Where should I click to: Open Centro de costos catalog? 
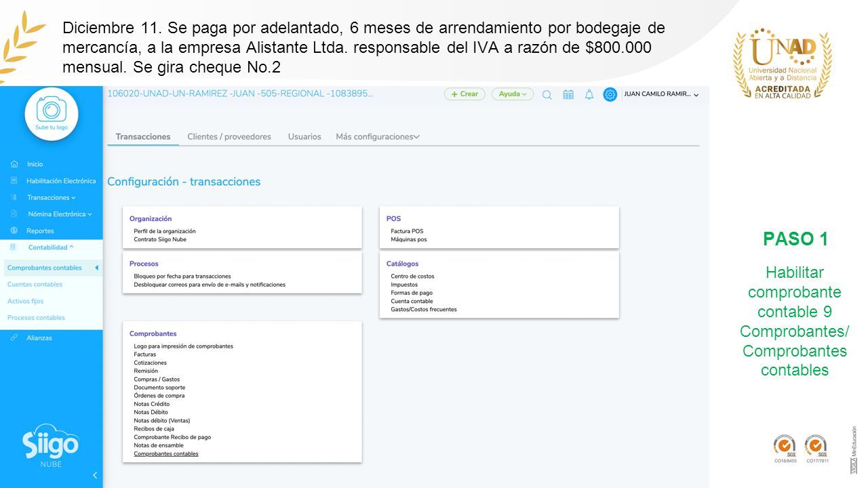pos(412,277)
